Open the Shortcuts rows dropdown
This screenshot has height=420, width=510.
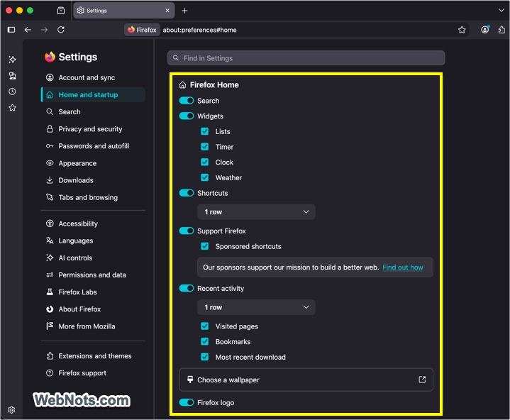click(256, 212)
